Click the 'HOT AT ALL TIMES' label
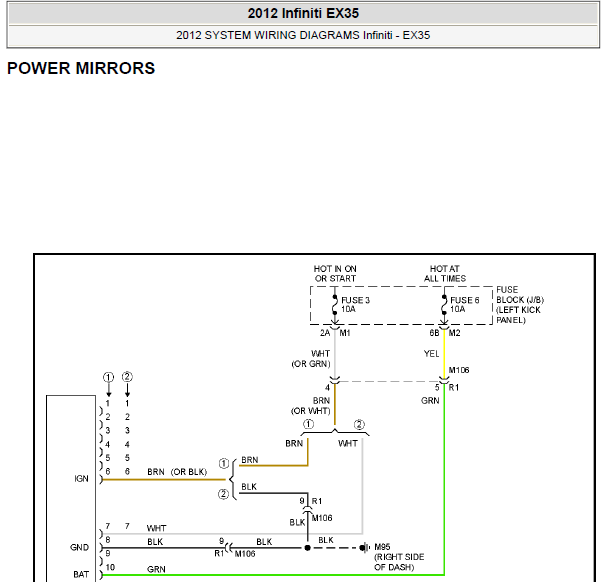Screen dimensions: 601x582 pos(445,274)
